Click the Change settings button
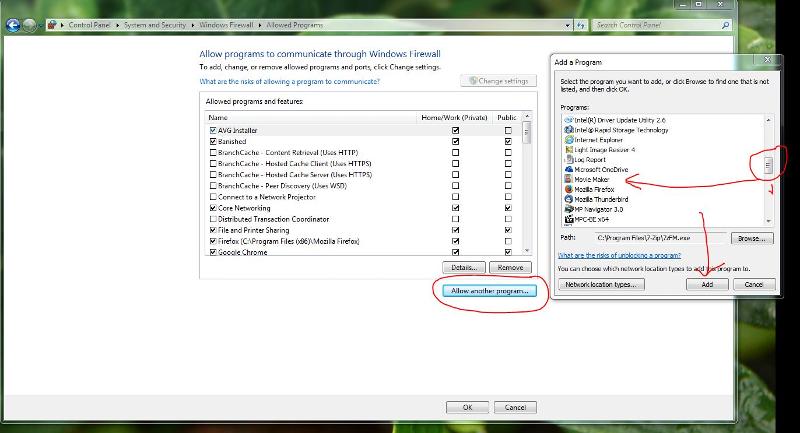Image resolution: width=800 pixels, height=433 pixels. coord(498,81)
